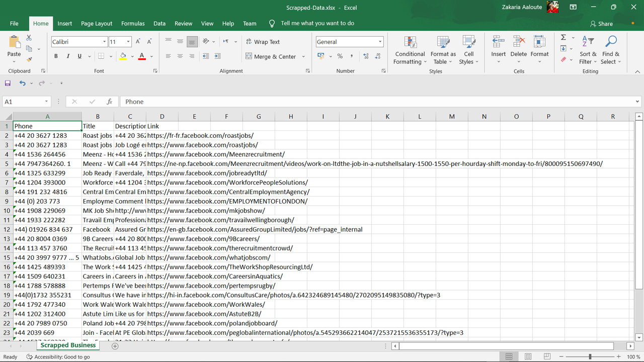Click Wrap Text button
The height and width of the screenshot is (362, 644).
pyautogui.click(x=263, y=42)
